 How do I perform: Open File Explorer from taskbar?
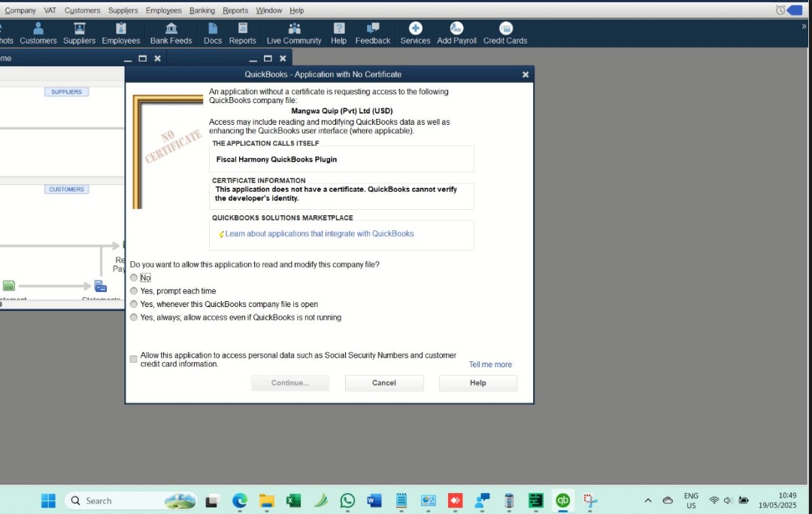click(266, 500)
